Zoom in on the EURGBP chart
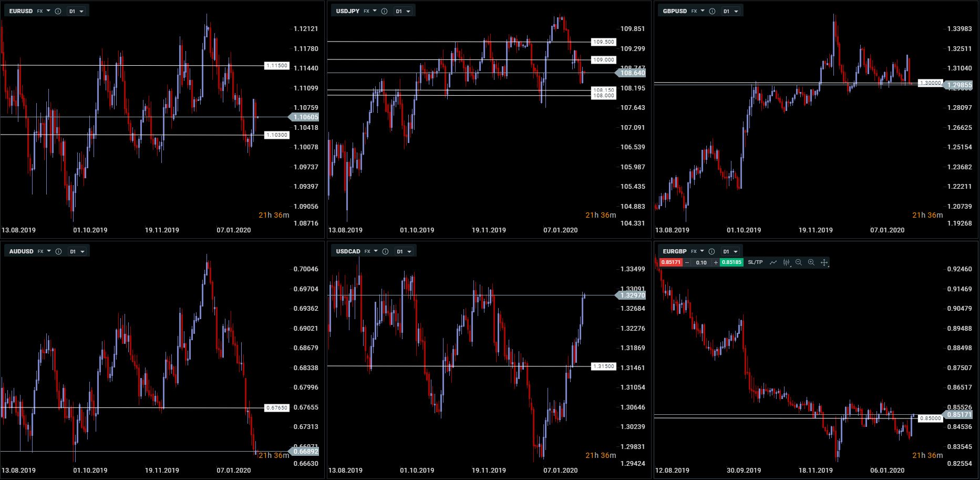 [x=811, y=262]
